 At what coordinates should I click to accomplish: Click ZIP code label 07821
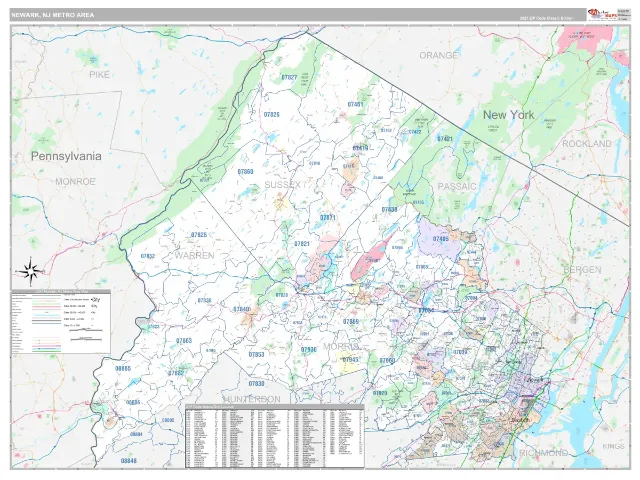pos(302,244)
